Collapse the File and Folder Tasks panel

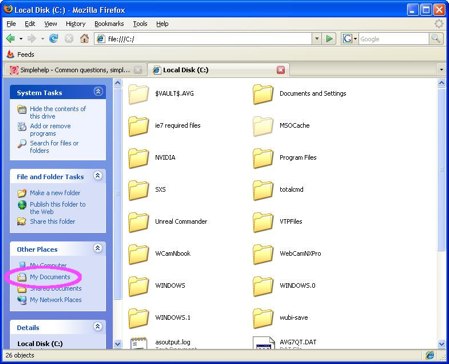coord(98,175)
